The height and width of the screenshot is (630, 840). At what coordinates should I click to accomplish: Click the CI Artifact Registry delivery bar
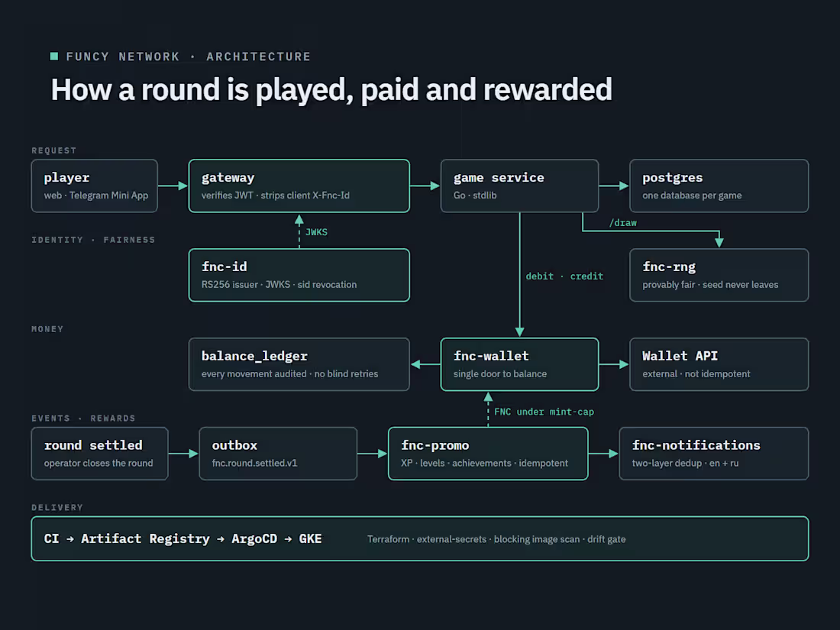(x=420, y=539)
